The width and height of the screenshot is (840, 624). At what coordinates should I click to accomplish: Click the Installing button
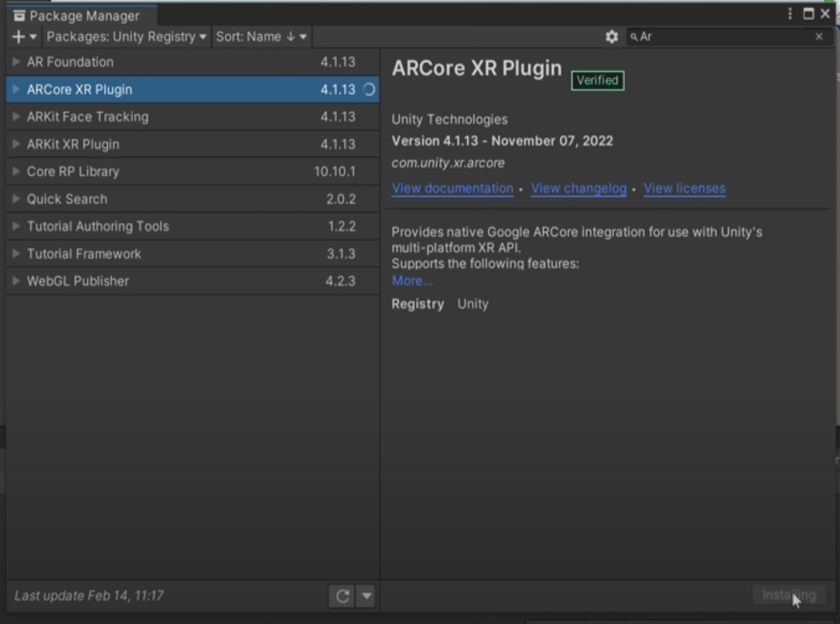click(x=789, y=595)
